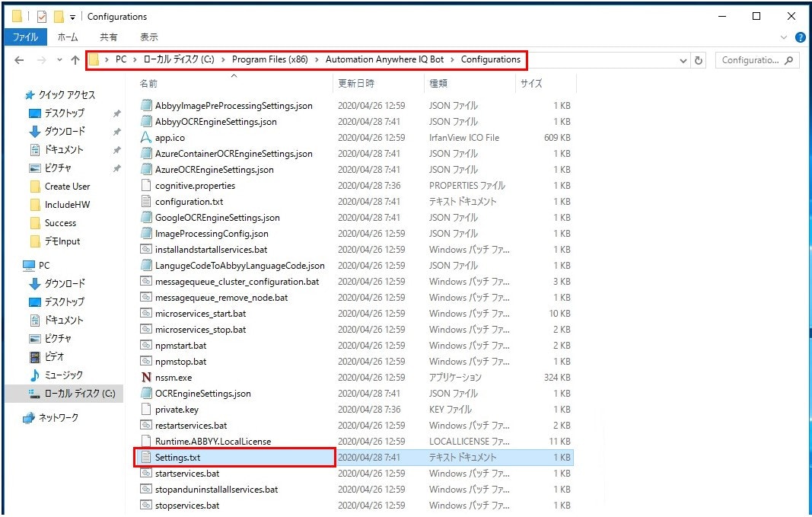Click installandstartallservices.bat file icon
This screenshot has width=812, height=517.
(147, 250)
